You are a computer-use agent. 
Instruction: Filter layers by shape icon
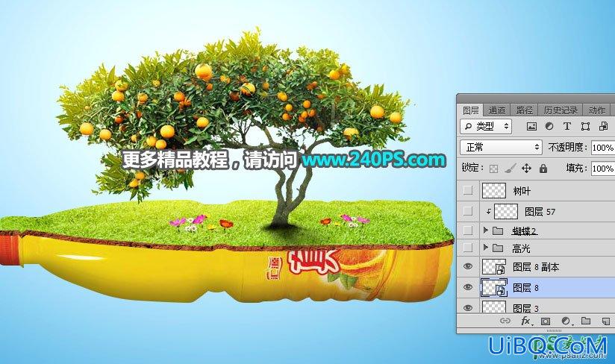click(585, 127)
